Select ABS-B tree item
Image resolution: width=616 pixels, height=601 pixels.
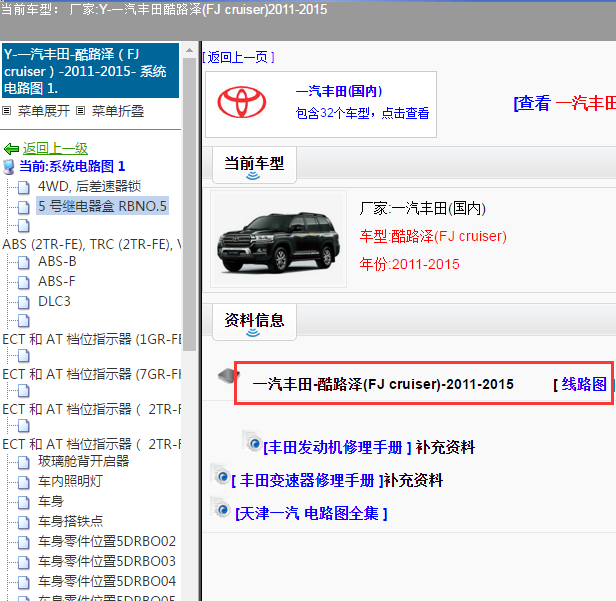click(57, 262)
